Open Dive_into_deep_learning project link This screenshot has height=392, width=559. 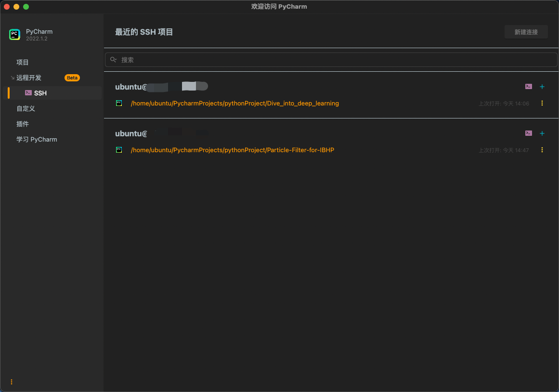click(234, 104)
